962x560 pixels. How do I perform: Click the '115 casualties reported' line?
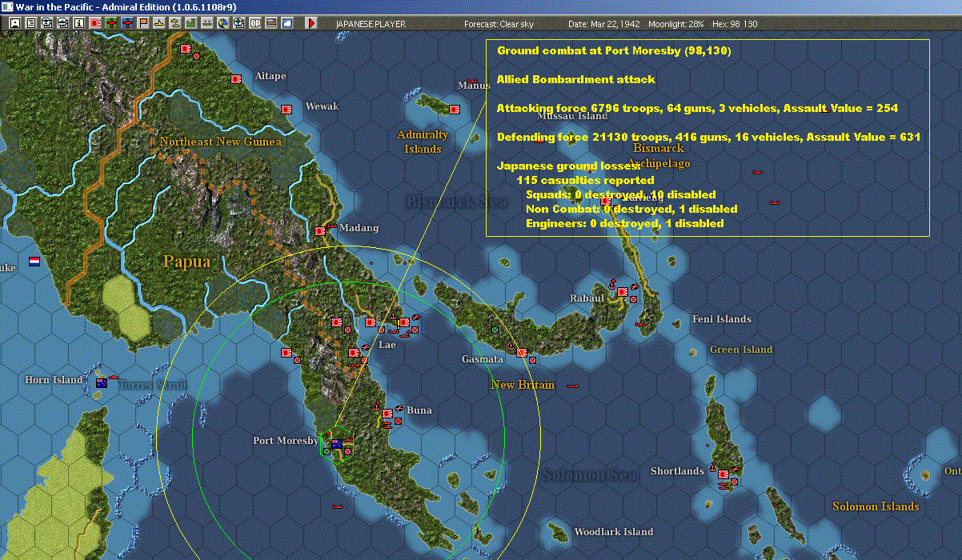586,180
